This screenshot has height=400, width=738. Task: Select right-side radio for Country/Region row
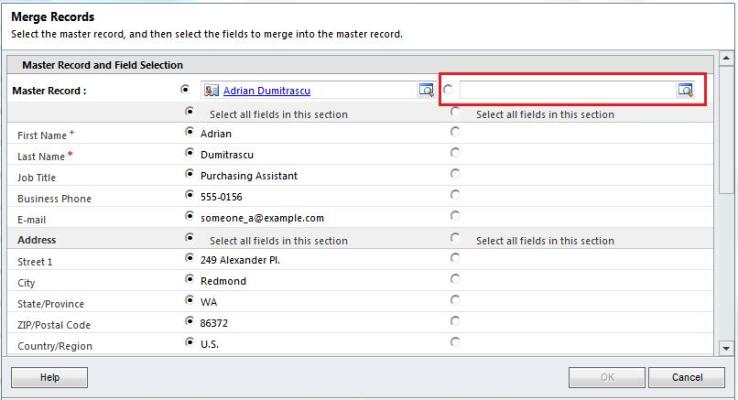pyautogui.click(x=455, y=342)
